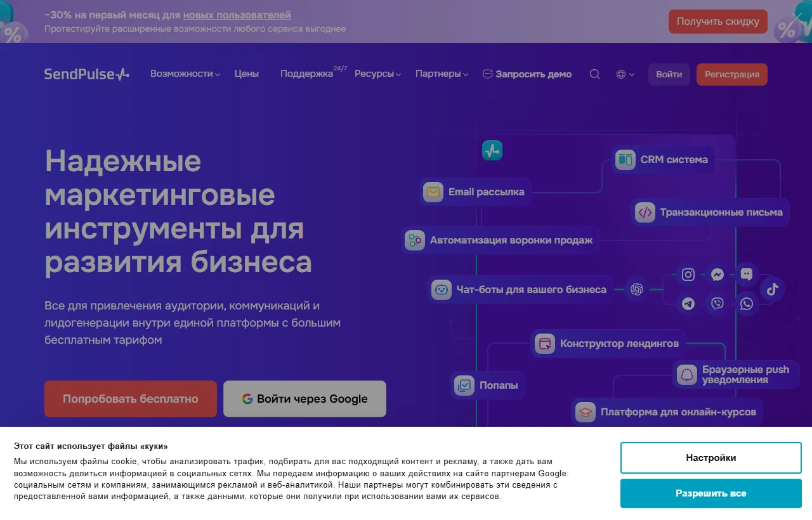Click the WhatsApp icon
The image size is (812, 520).
pyautogui.click(x=747, y=304)
